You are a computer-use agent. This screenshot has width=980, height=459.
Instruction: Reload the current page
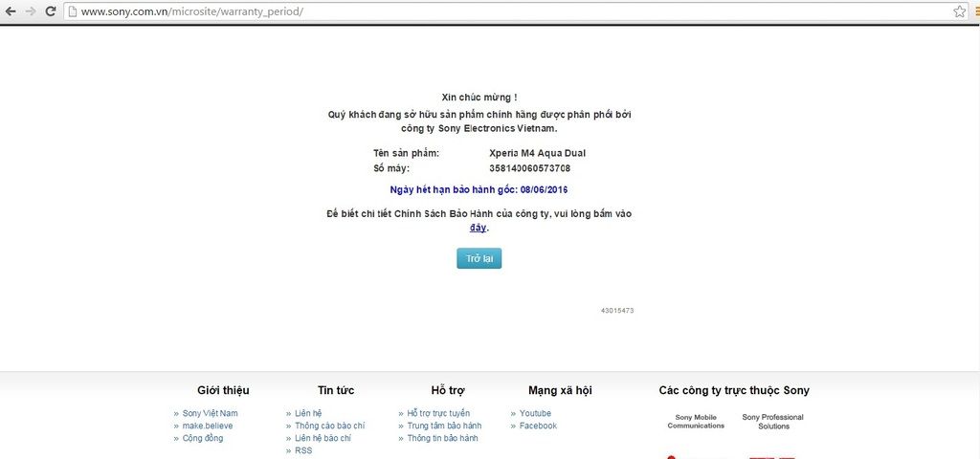pos(51,11)
